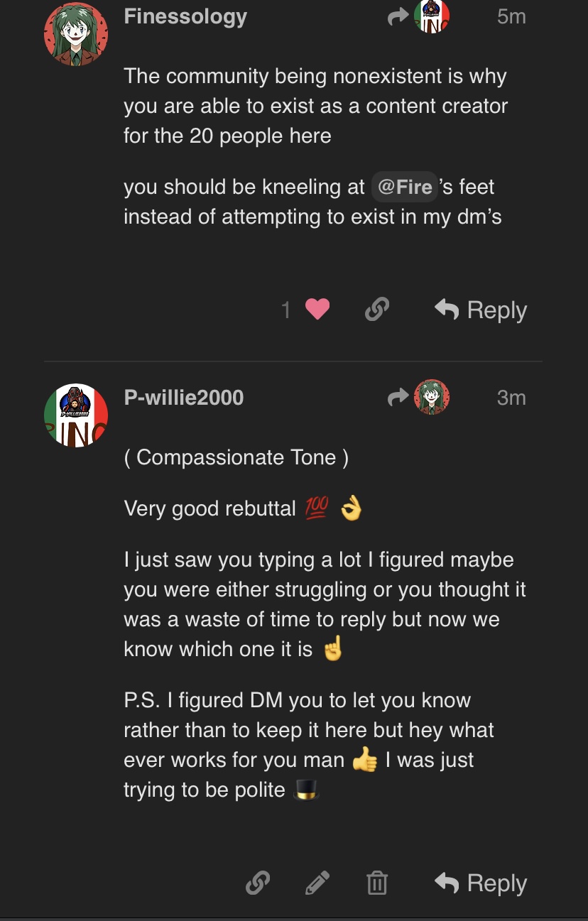This screenshot has height=921, width=588.
Task: Reply to P-willie2000's post
Action: [x=481, y=883]
